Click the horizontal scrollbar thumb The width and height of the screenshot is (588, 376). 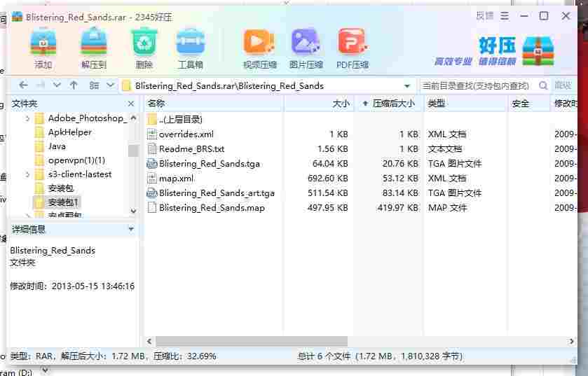(x=252, y=341)
